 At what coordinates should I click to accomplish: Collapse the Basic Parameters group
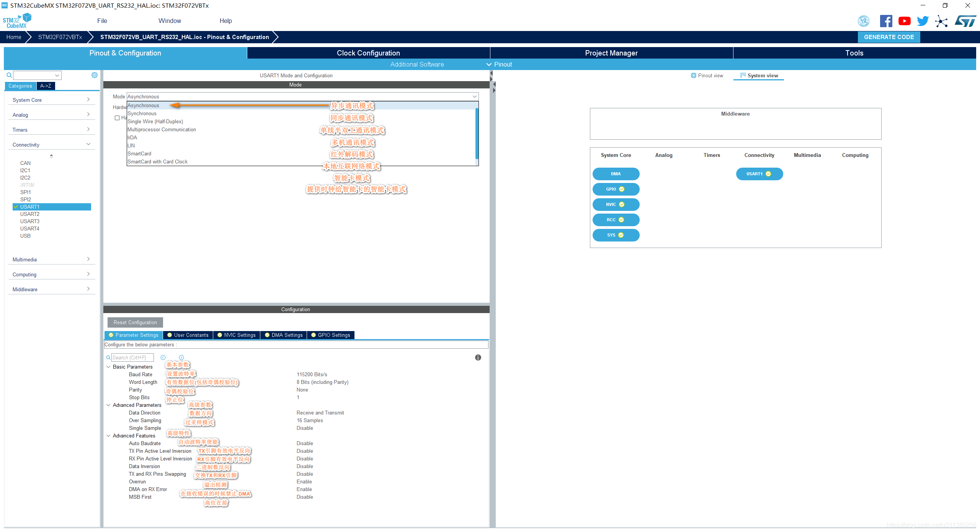pos(108,367)
